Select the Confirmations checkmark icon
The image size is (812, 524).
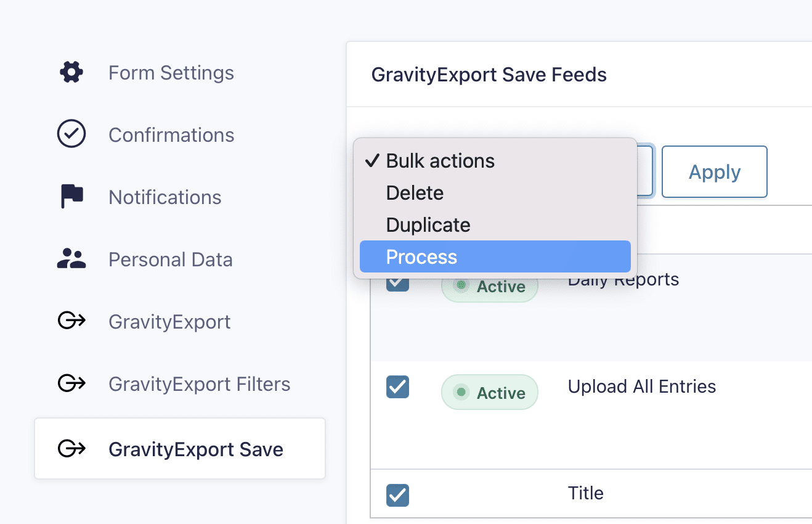pos(71,134)
